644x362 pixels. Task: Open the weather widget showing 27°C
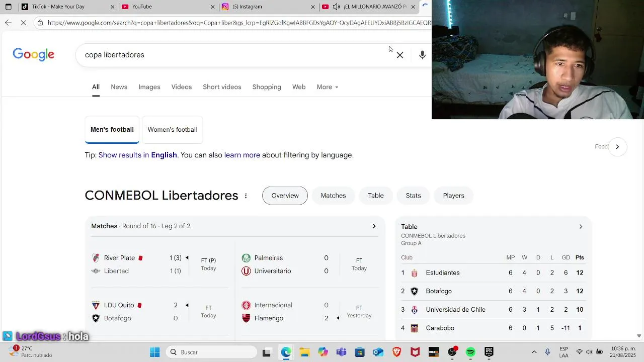point(30,351)
